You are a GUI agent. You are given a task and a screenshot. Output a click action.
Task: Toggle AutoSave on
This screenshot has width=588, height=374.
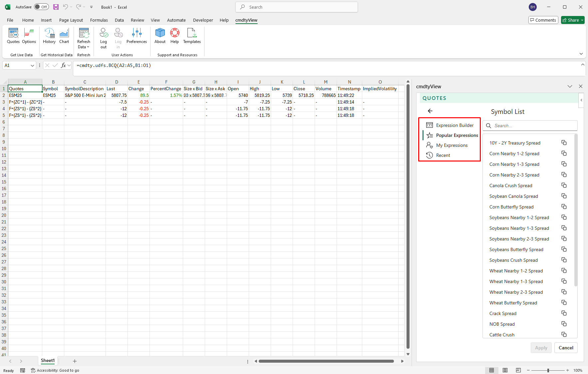[41, 7]
